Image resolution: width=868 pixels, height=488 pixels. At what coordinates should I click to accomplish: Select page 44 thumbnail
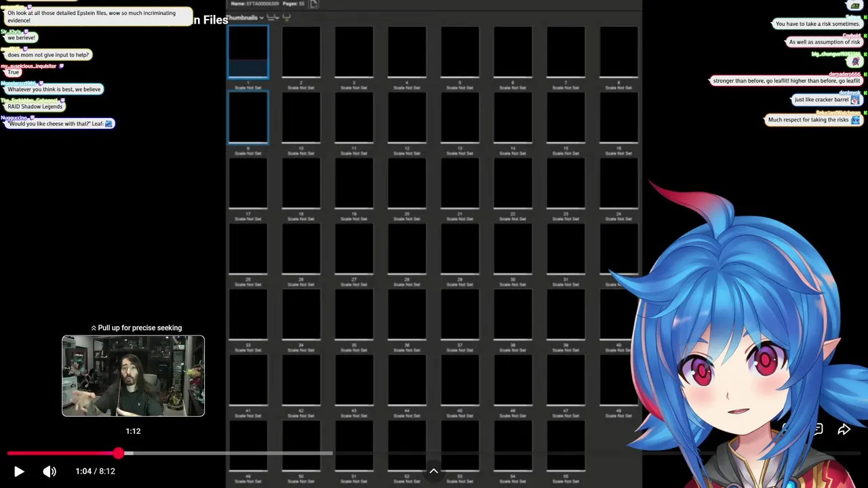(x=407, y=381)
